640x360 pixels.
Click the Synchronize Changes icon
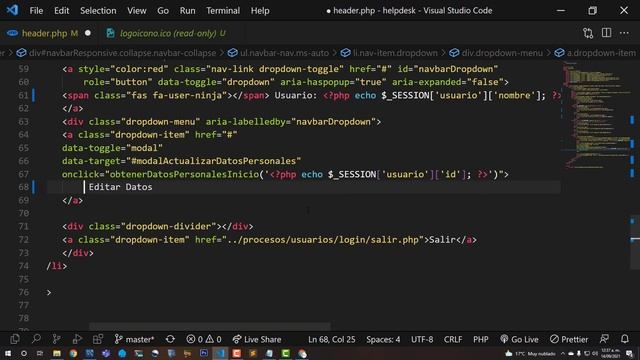click(170, 339)
